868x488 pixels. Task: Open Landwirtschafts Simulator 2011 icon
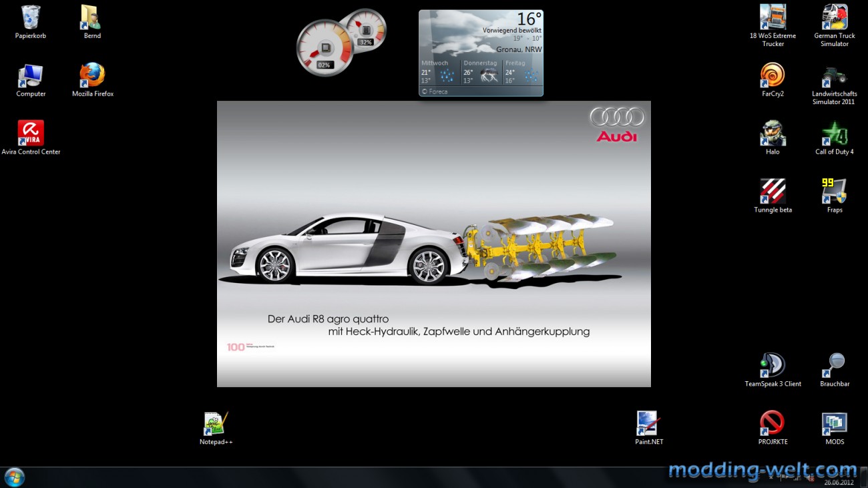pos(835,83)
